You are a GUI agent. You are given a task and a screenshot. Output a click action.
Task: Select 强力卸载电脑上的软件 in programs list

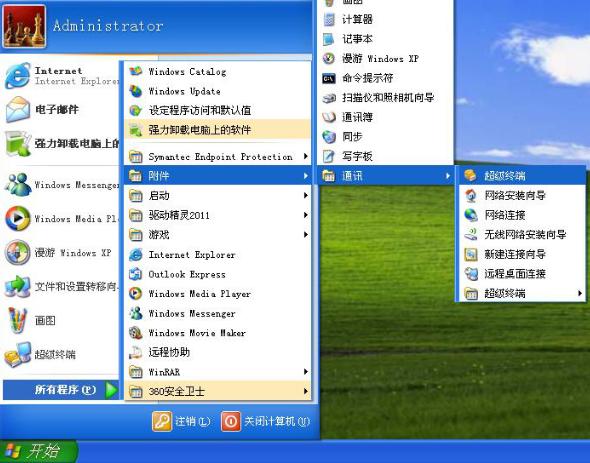217,130
